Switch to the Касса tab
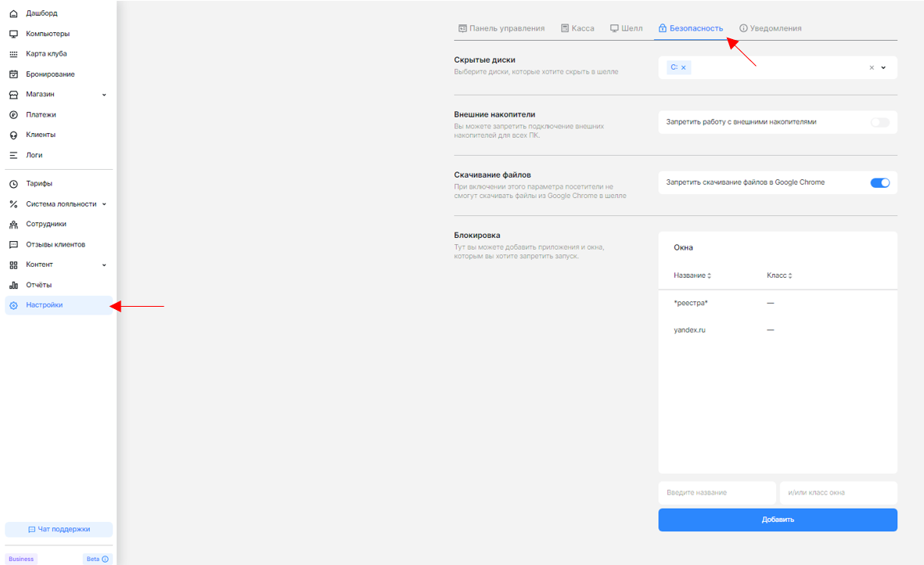The image size is (924, 565). 577,27
